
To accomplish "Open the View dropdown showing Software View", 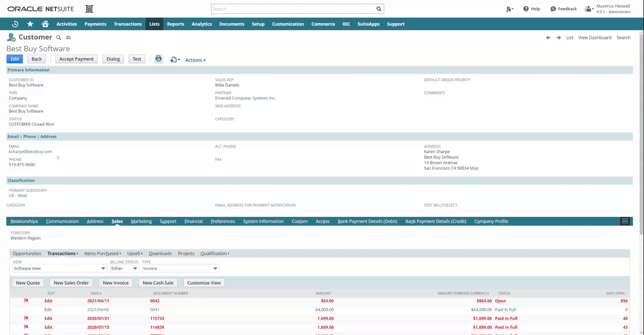I will (59, 268).
